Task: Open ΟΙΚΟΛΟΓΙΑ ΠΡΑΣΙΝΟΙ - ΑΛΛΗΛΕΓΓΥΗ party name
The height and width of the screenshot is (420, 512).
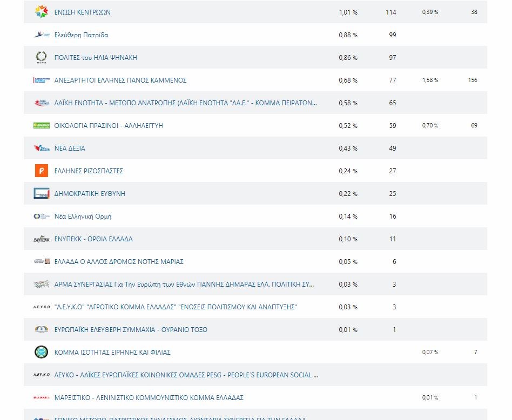Action: pyautogui.click(x=109, y=126)
